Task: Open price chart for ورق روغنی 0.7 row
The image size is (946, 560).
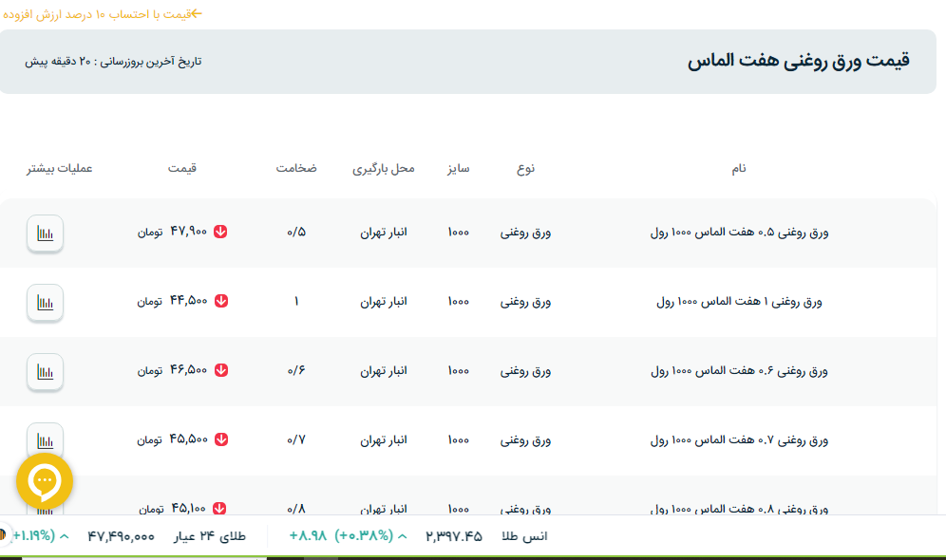Action: pyautogui.click(x=45, y=439)
